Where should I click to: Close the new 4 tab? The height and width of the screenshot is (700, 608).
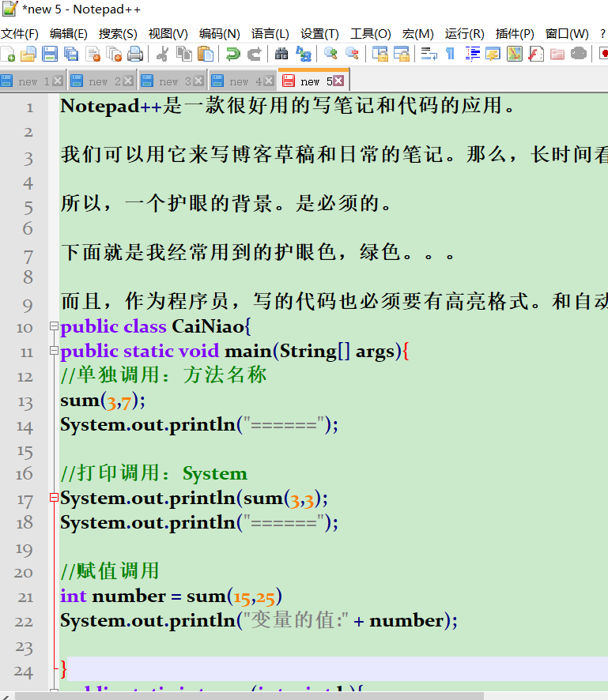pyautogui.click(x=269, y=81)
